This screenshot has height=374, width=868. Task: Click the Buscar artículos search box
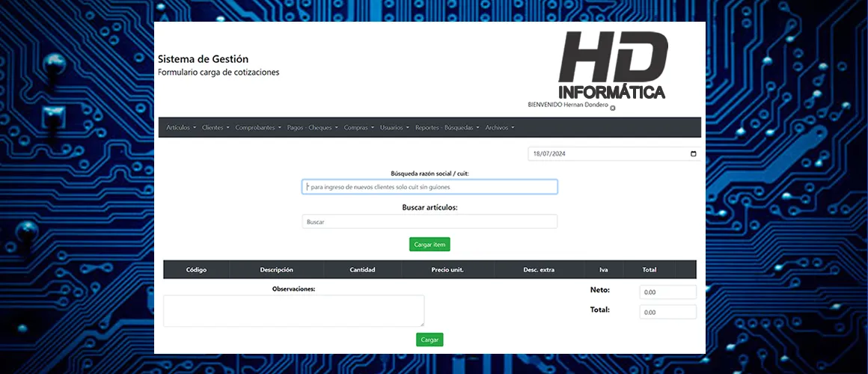click(x=430, y=222)
